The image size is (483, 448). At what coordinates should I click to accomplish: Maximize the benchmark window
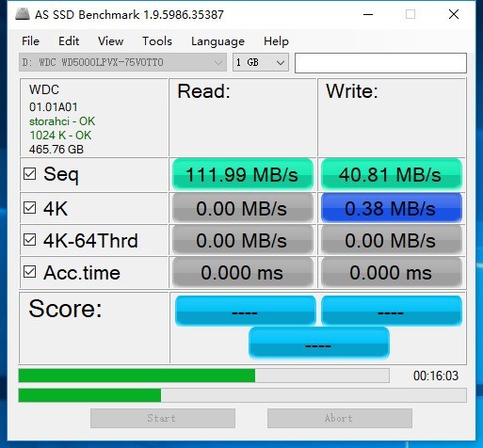click(x=411, y=14)
